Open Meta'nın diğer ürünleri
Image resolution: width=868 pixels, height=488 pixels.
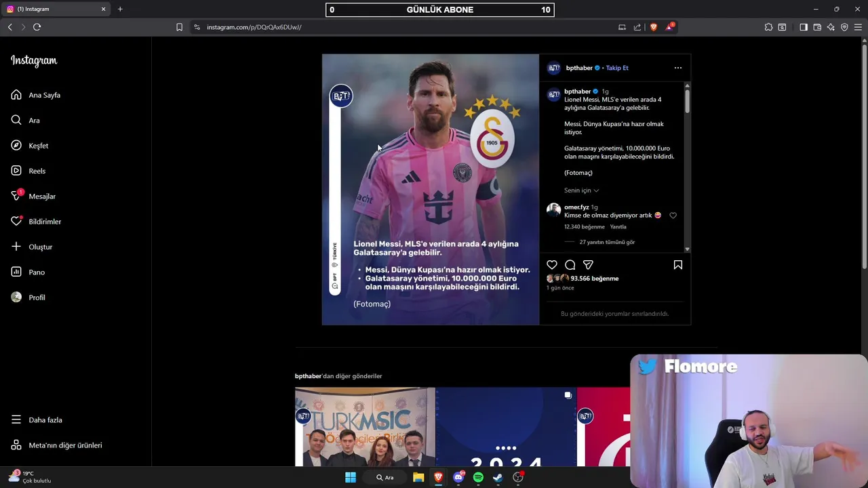coord(57,445)
